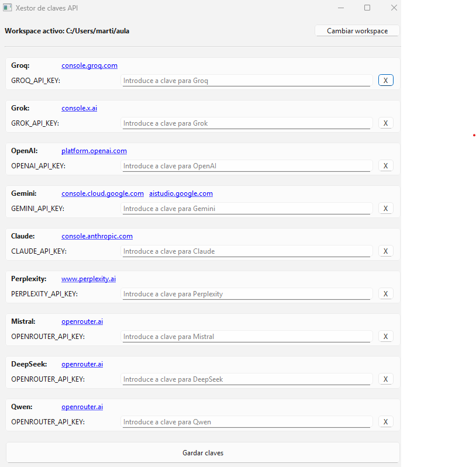Screen dimensions: 476x467
Task: Click X button beside Claude key field
Action: pyautogui.click(x=385, y=251)
